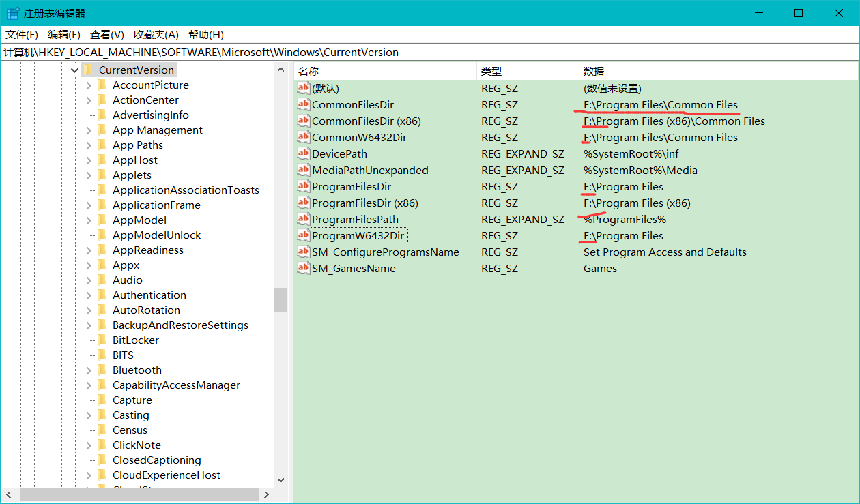Click the ab icon next to MediaPathUnexpanded
Viewport: 860px width, 504px height.
[304, 170]
